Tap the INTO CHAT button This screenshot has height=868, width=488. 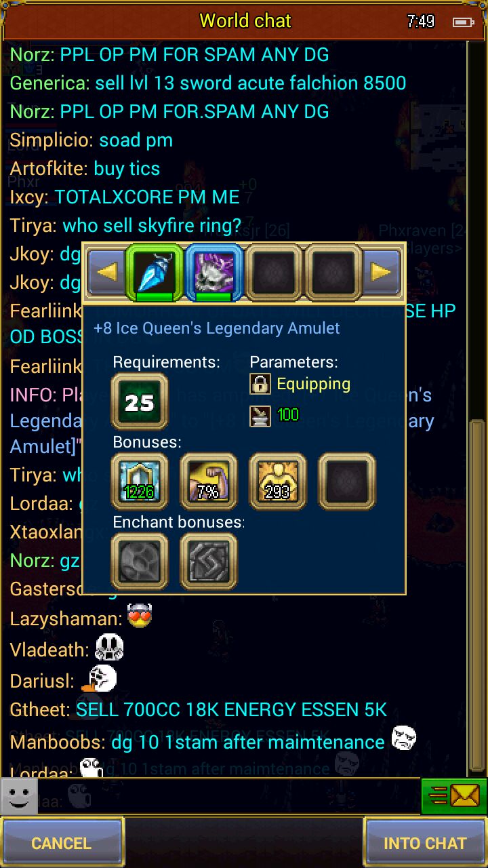click(x=425, y=843)
